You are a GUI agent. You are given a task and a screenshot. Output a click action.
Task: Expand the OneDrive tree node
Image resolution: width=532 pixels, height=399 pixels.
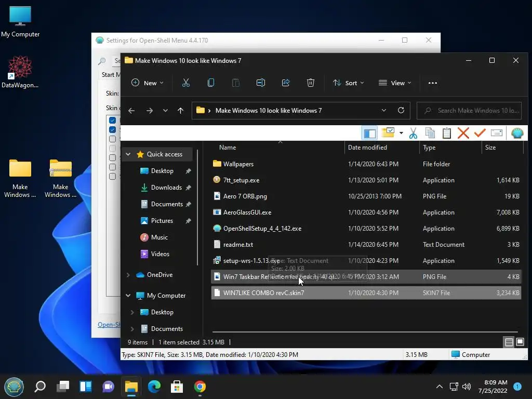[x=128, y=275]
